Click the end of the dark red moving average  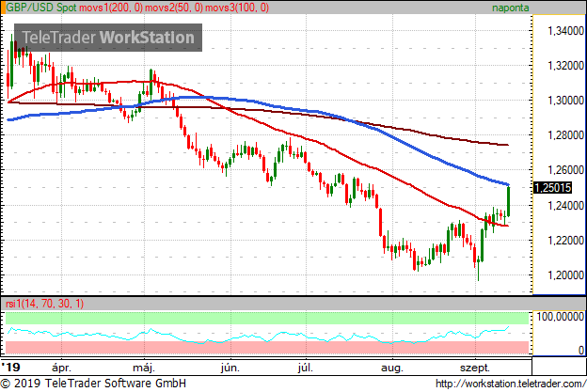coord(507,145)
